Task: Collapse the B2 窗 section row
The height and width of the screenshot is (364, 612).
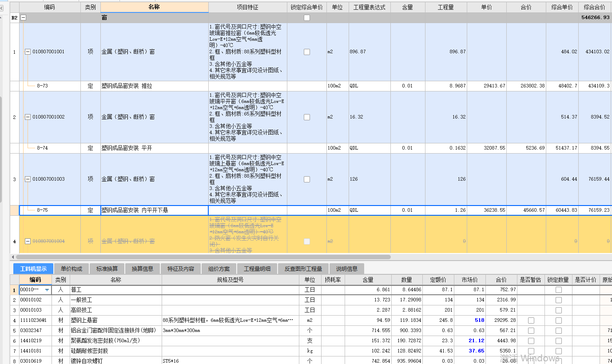Action: 24,18
